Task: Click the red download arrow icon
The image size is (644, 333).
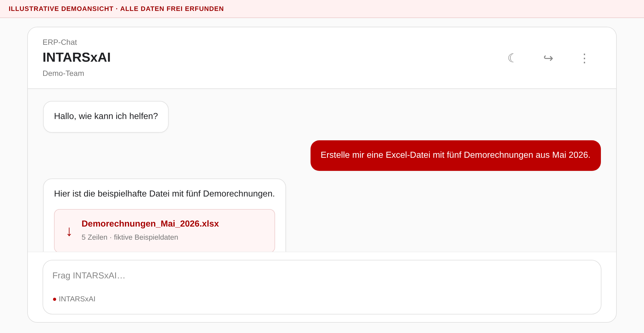Action: tap(69, 232)
